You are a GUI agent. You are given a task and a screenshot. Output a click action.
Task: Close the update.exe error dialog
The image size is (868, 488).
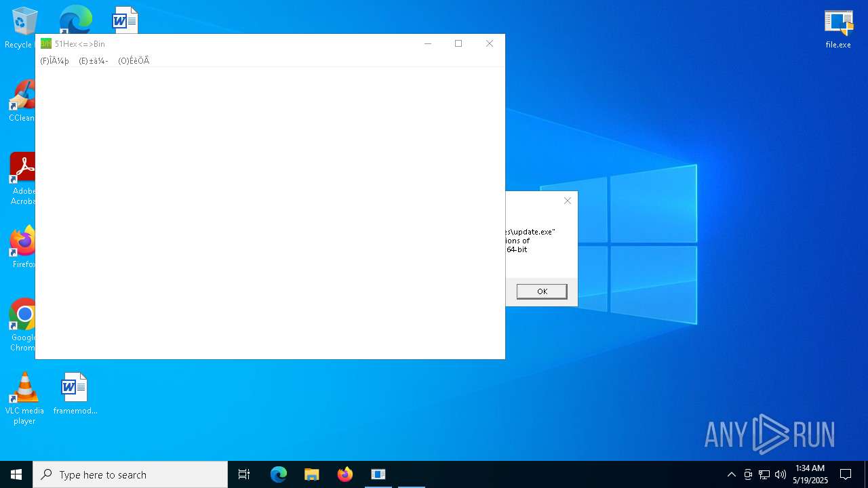[x=568, y=201]
